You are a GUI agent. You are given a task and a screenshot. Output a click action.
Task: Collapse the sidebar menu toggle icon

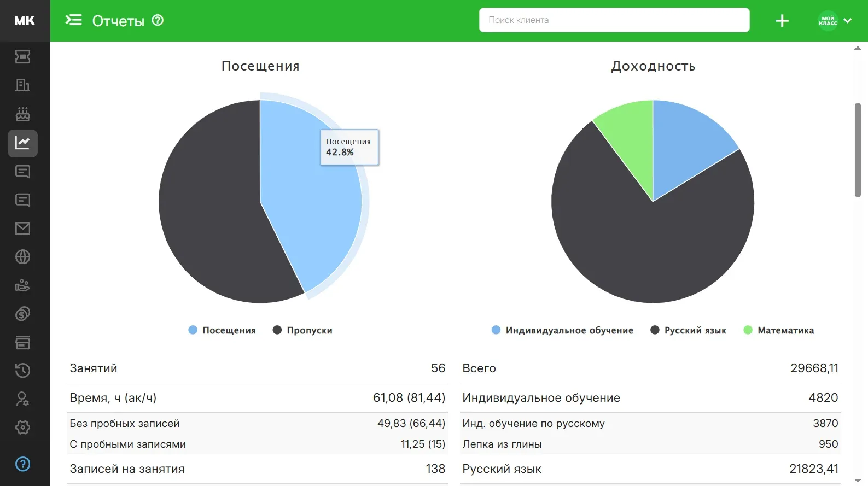(x=73, y=20)
